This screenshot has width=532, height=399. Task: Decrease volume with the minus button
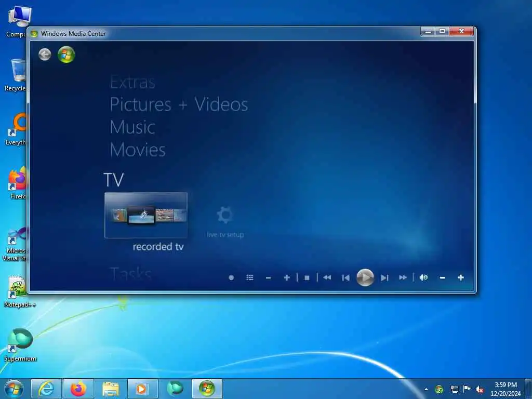point(442,277)
